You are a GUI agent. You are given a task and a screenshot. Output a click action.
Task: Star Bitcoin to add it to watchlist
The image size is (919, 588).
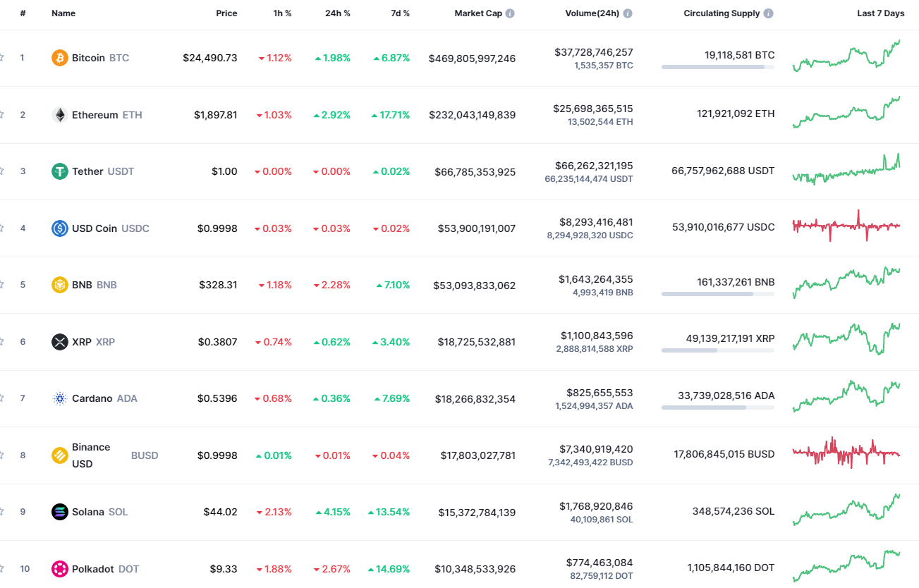(x=1, y=58)
